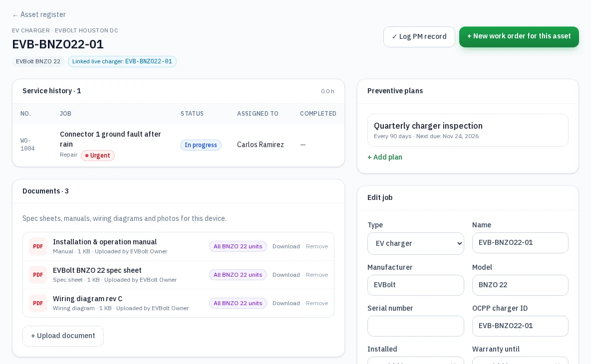The height and width of the screenshot is (364, 591).
Task: Click PDF icon for Wiring diagram rev C
Action: [x=38, y=303]
